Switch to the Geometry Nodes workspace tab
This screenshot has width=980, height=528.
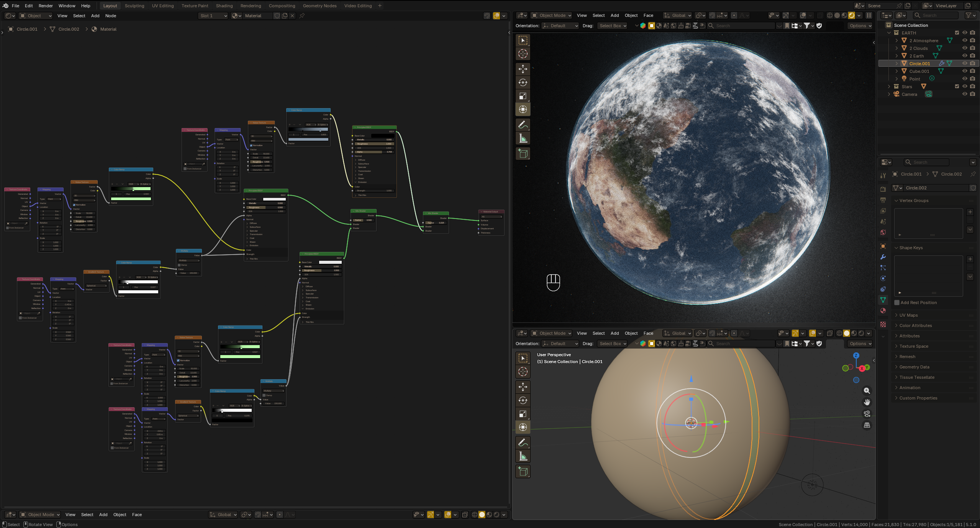[x=320, y=6]
